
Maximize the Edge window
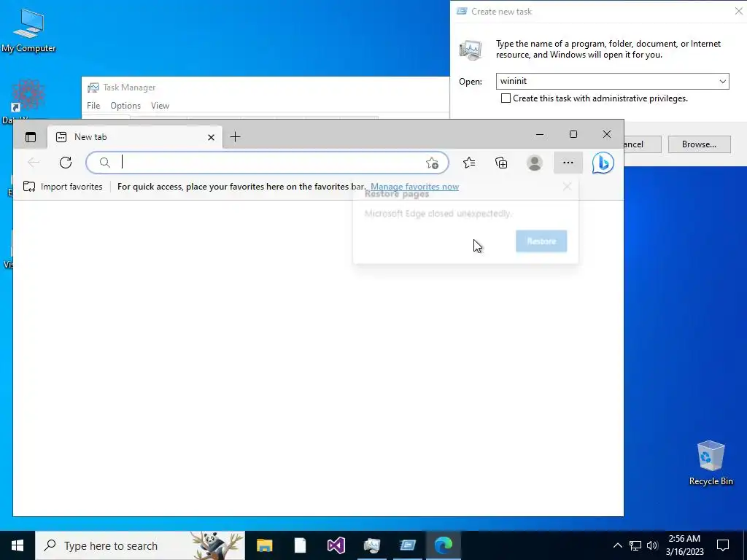pyautogui.click(x=573, y=134)
